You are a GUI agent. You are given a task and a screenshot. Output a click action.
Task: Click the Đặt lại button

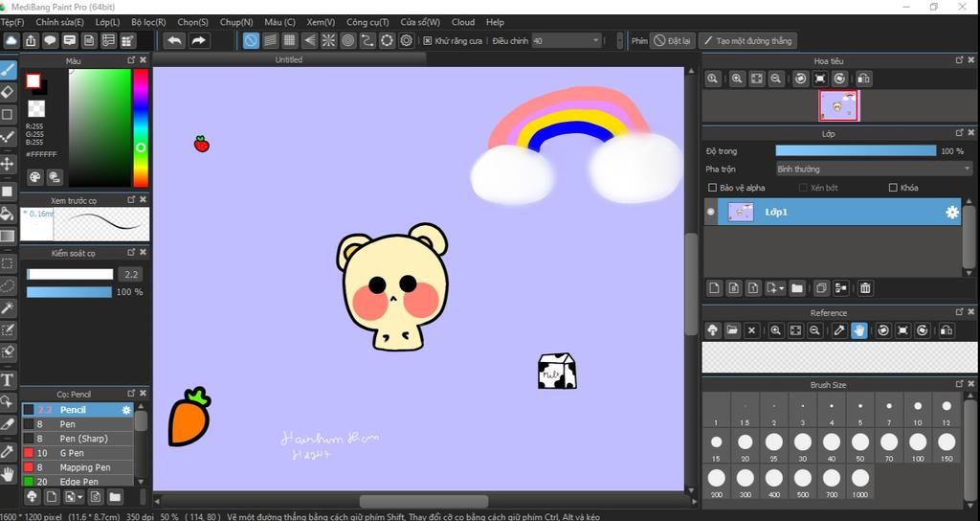(x=673, y=41)
